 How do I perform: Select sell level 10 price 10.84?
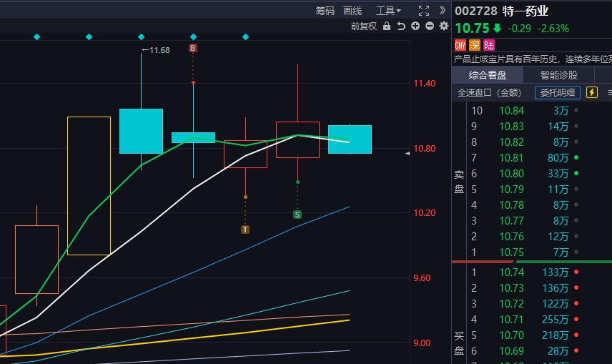point(512,111)
